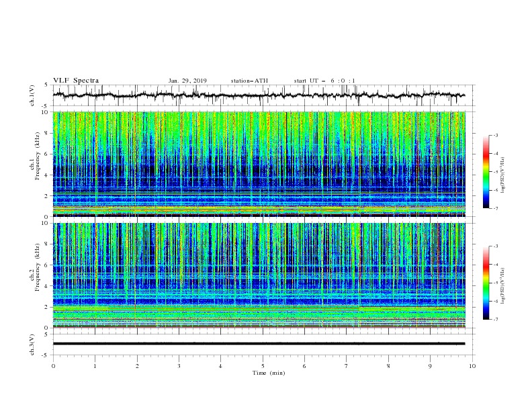Click inside the ch.2 spectrogram panel
Viewport: 532px width, 411px height.
pos(259,275)
